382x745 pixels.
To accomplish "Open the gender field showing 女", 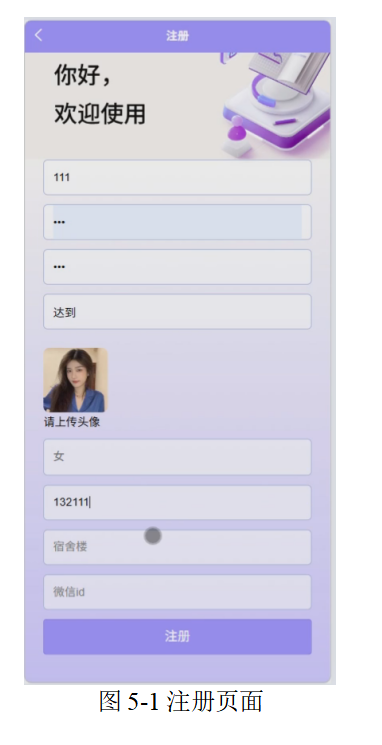I will point(177,457).
